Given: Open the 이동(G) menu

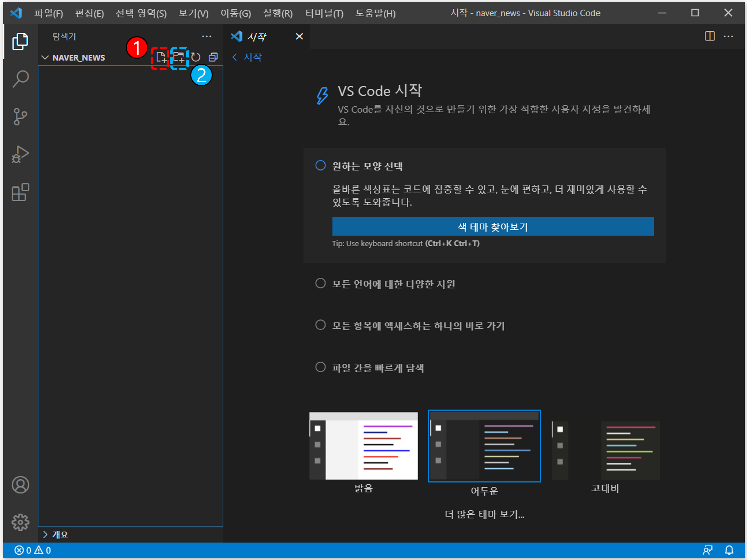Looking at the screenshot, I should (236, 13).
